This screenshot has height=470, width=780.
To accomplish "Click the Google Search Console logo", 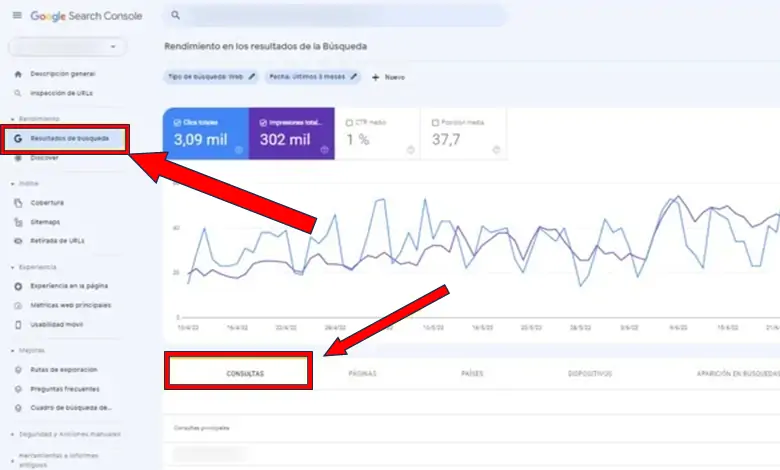I will 86,16.
